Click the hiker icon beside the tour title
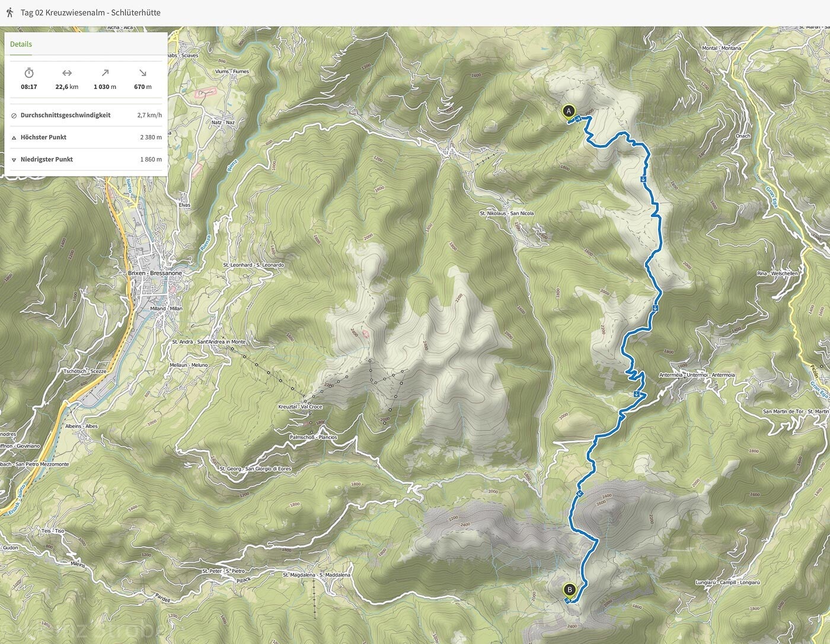The width and height of the screenshot is (830, 644). pos(9,12)
